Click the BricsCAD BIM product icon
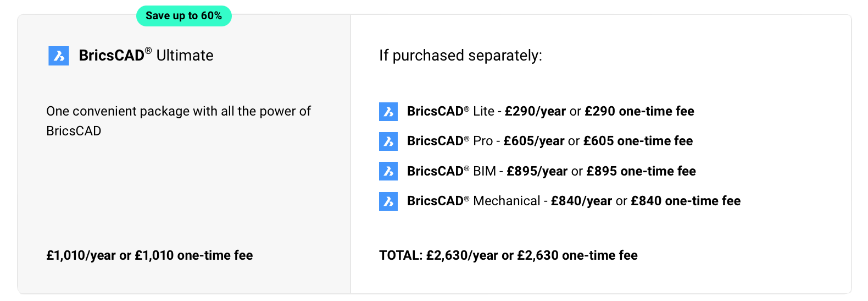868x301 pixels. pyautogui.click(x=388, y=171)
